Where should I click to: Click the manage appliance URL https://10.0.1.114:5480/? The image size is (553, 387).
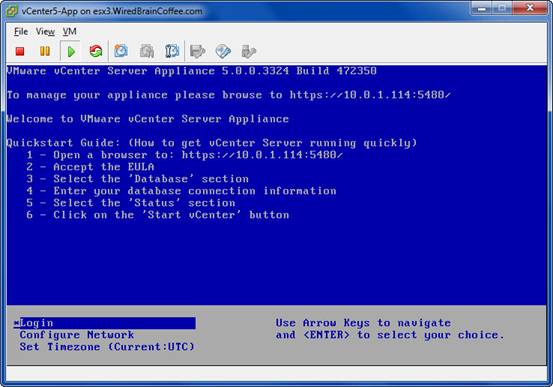370,95
